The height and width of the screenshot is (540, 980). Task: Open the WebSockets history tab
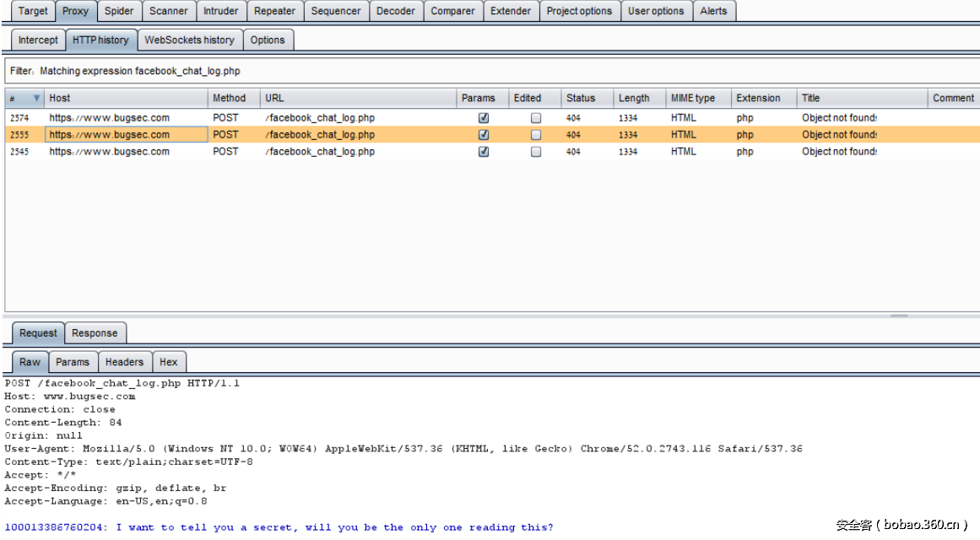pos(189,40)
